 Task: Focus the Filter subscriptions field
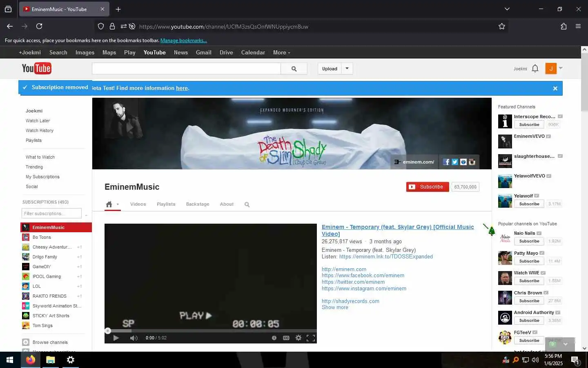pos(51,213)
